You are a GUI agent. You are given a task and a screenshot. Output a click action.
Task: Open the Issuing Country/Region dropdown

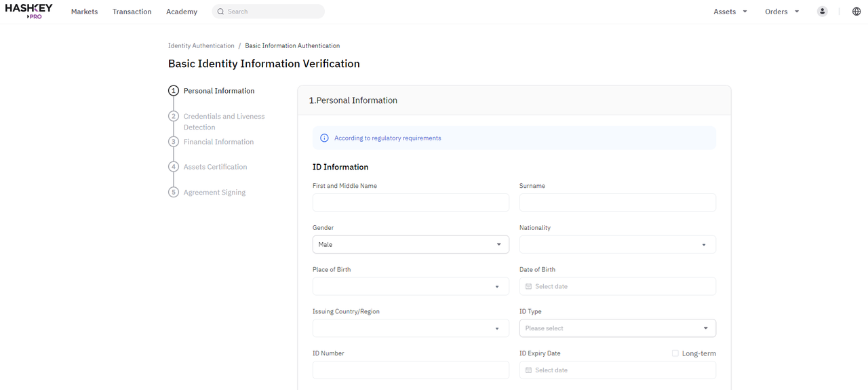(411, 328)
